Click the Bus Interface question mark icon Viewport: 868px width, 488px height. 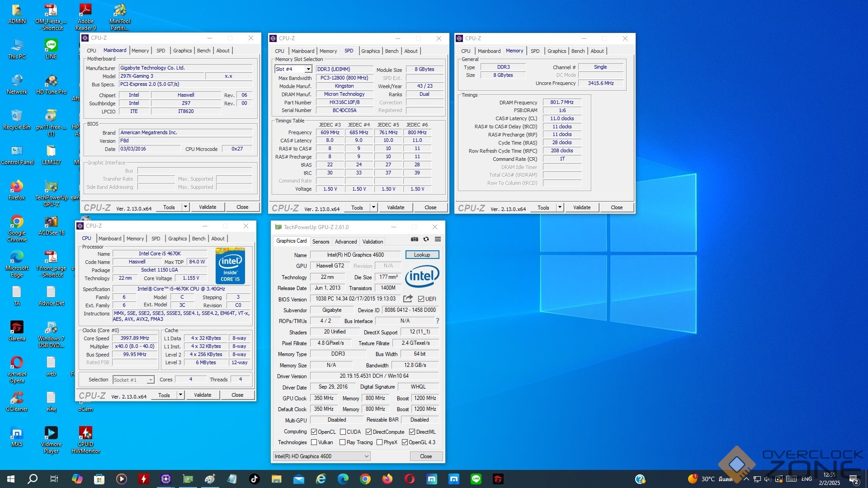[437, 321]
